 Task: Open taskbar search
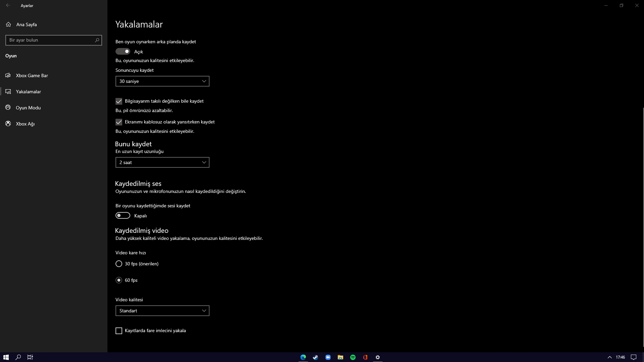pos(18,357)
